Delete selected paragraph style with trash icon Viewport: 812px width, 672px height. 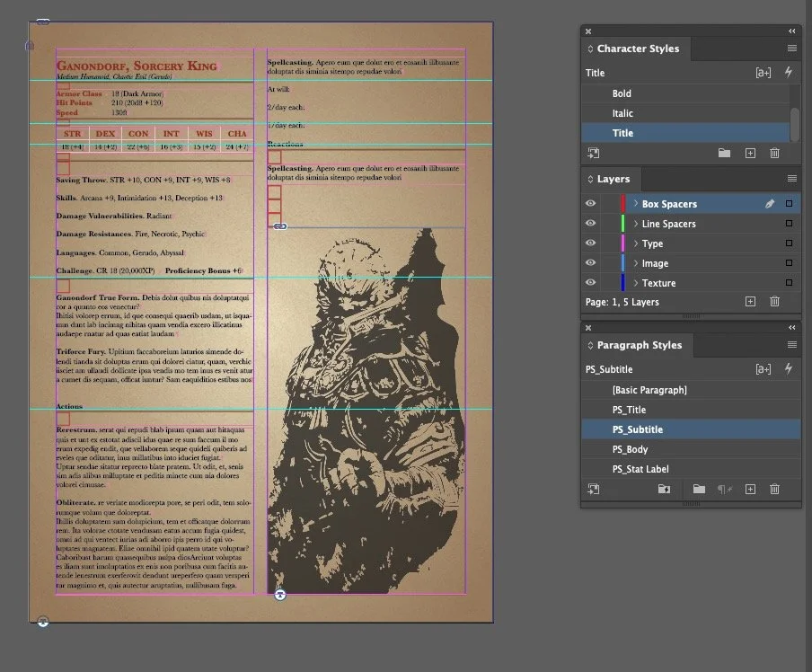(774, 489)
